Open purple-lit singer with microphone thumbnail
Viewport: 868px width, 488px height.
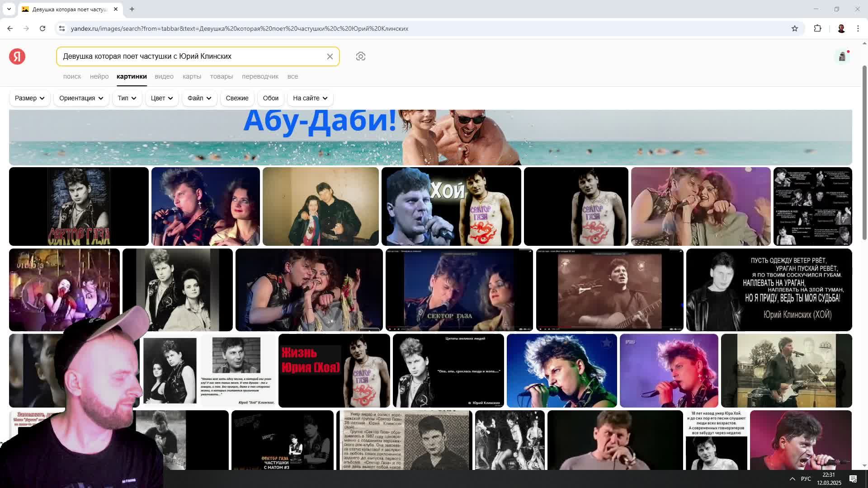pyautogui.click(x=669, y=371)
